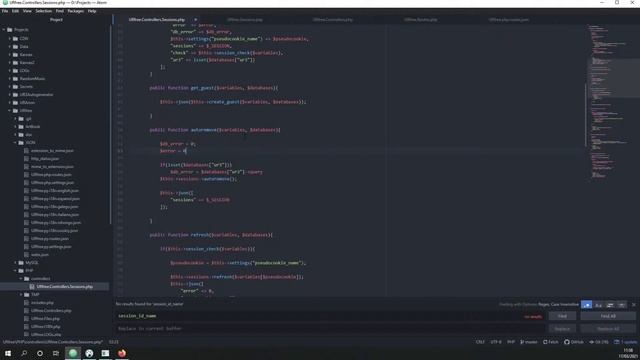Click file icon of mime_to_extension.json
This screenshot has width=640, height=360.
pyautogui.click(x=27, y=167)
